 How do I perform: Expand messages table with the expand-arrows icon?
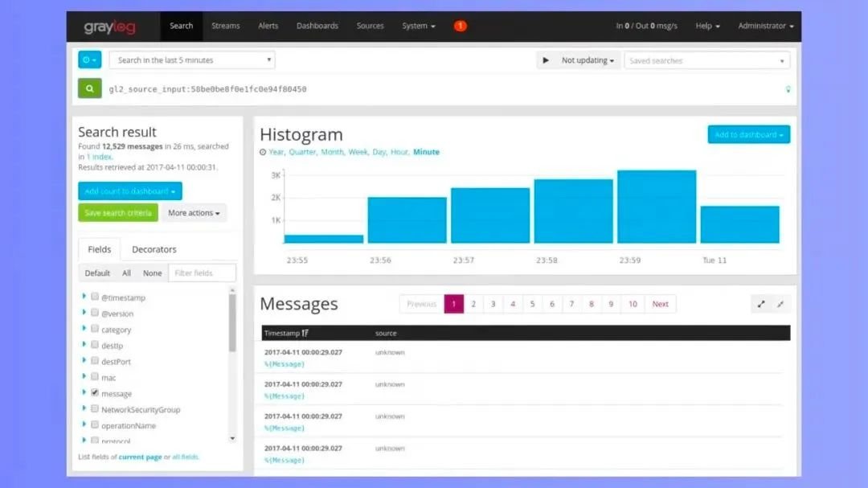click(761, 304)
